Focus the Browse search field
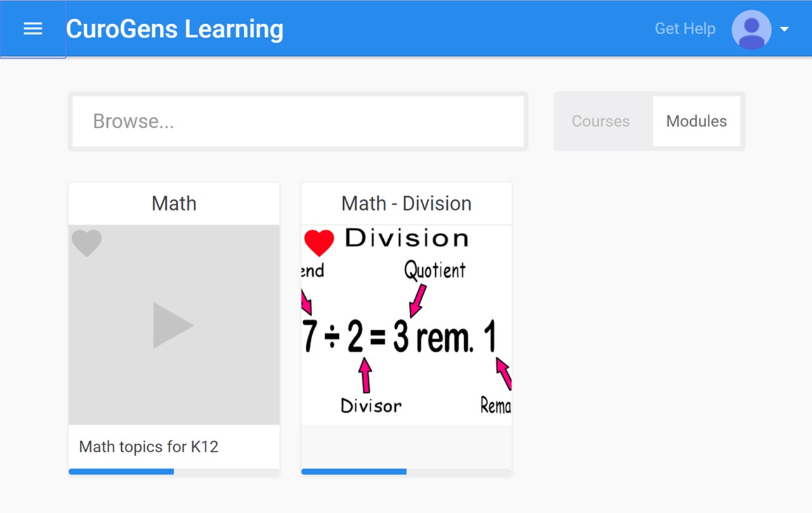The height and width of the screenshot is (513, 812). [x=298, y=121]
